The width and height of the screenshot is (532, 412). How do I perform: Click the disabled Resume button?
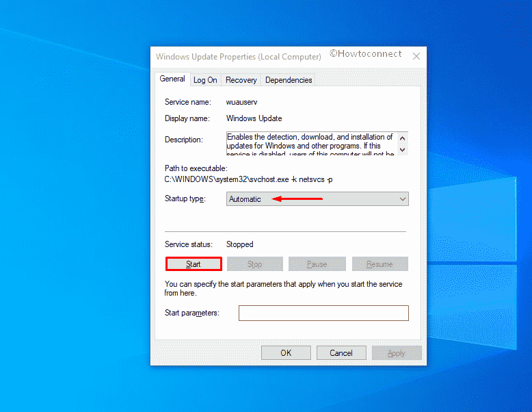[x=380, y=264]
